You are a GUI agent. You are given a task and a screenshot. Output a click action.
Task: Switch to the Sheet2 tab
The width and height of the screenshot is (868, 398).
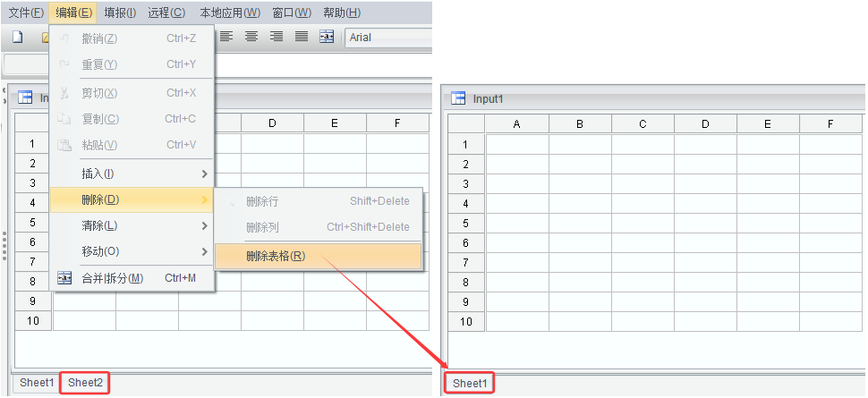tap(85, 383)
